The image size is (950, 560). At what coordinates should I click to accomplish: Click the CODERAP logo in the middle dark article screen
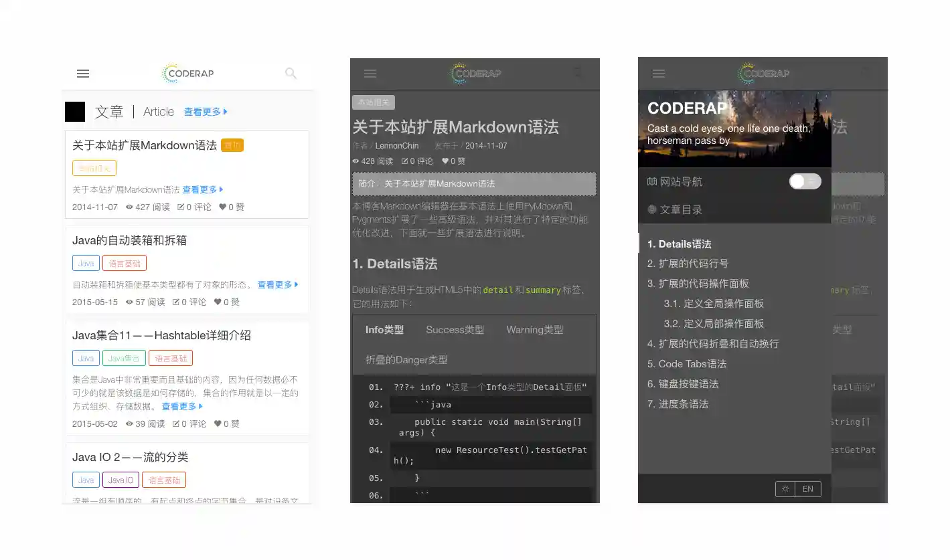(476, 74)
